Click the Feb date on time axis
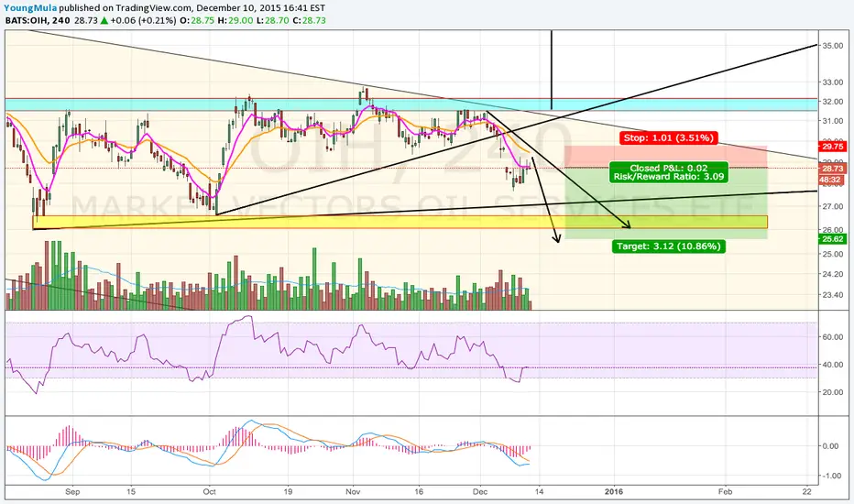This screenshot has width=854, height=504. coord(725,491)
